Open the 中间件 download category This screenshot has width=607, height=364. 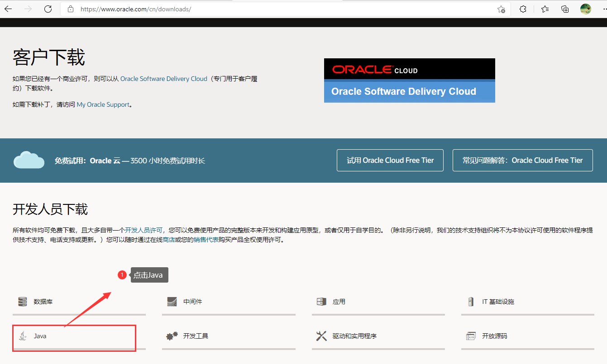(229, 302)
